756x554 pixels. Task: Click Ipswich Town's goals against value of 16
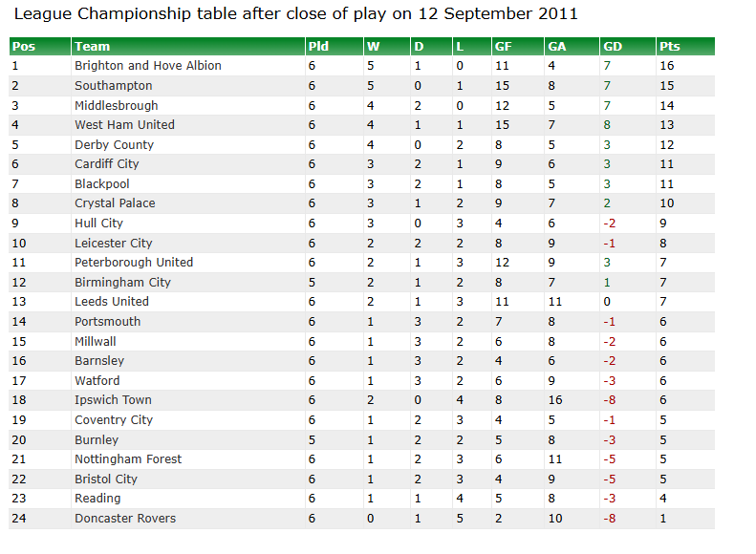(x=555, y=400)
